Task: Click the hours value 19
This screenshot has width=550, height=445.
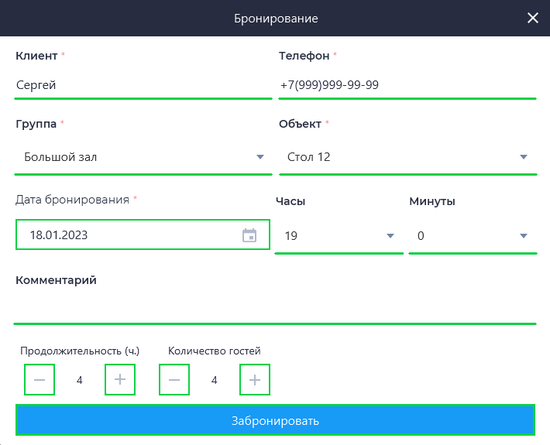Action: pyautogui.click(x=291, y=236)
